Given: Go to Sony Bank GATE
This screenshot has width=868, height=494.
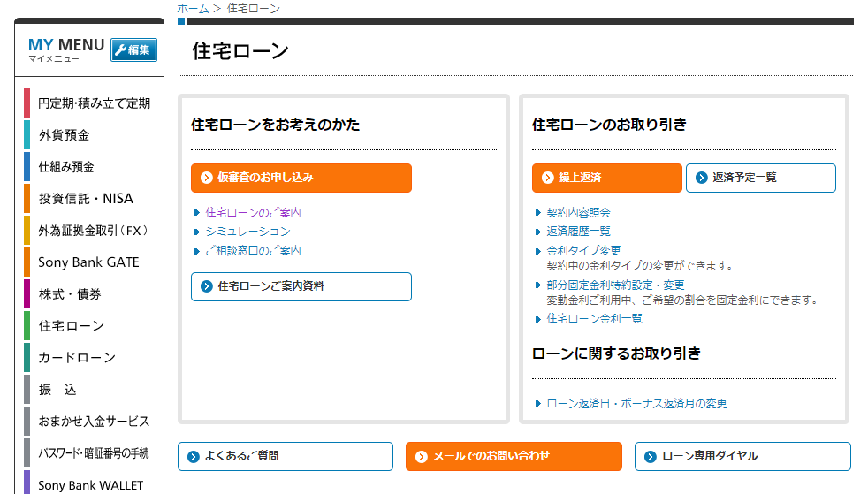Looking at the screenshot, I should [x=88, y=262].
